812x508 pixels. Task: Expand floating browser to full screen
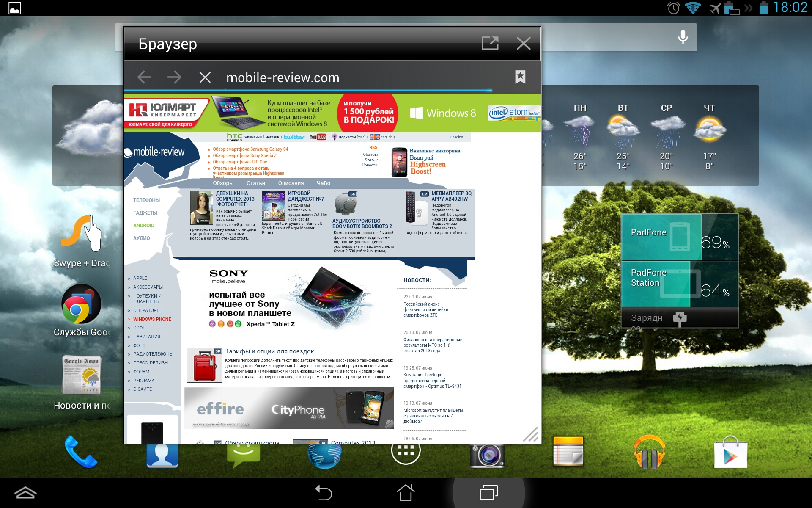tap(490, 43)
